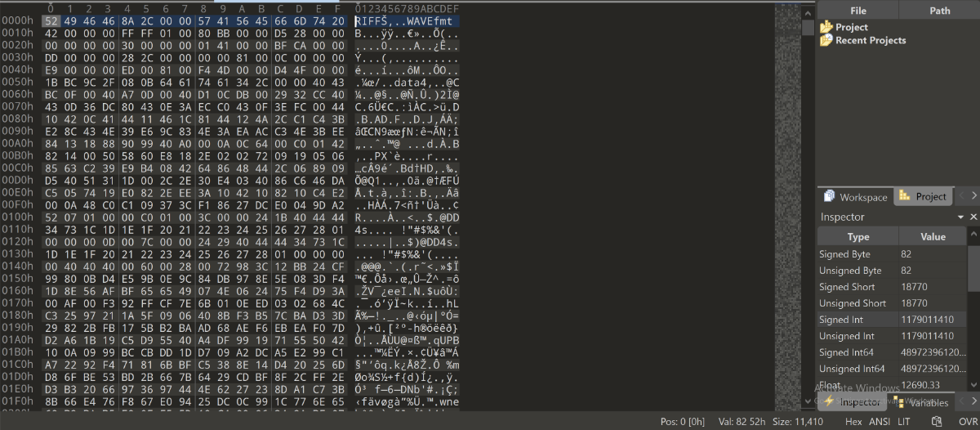Close the Inspector panel

coord(973,217)
